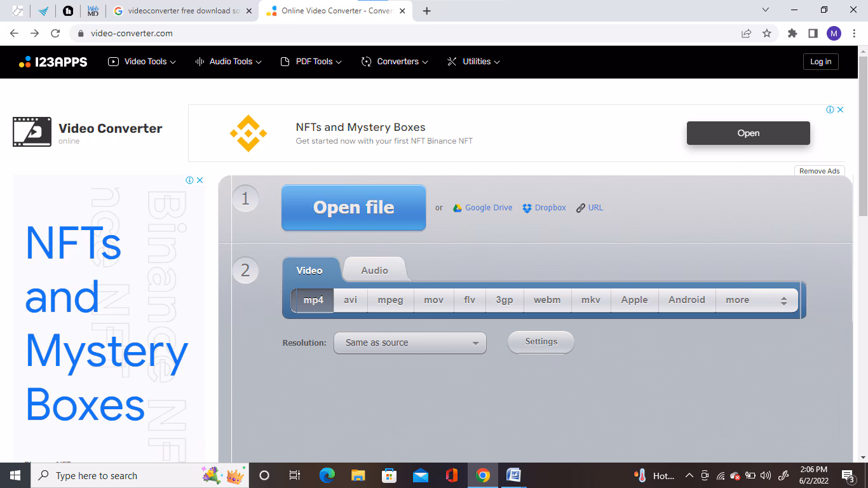Go forward in browser history
Screen dimensions: 868x488
pos(35,33)
